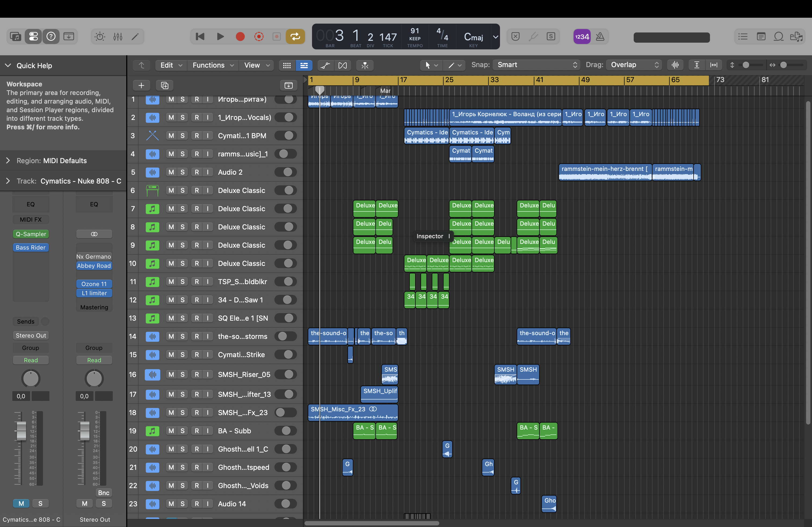Add new track with plus button
Screen dimensions: 812x527
point(141,85)
